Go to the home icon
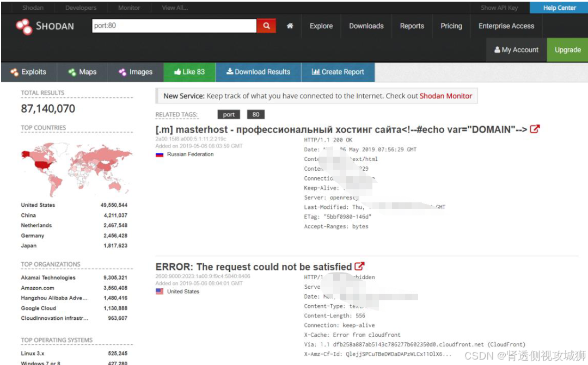This screenshot has width=588, height=365. (290, 26)
